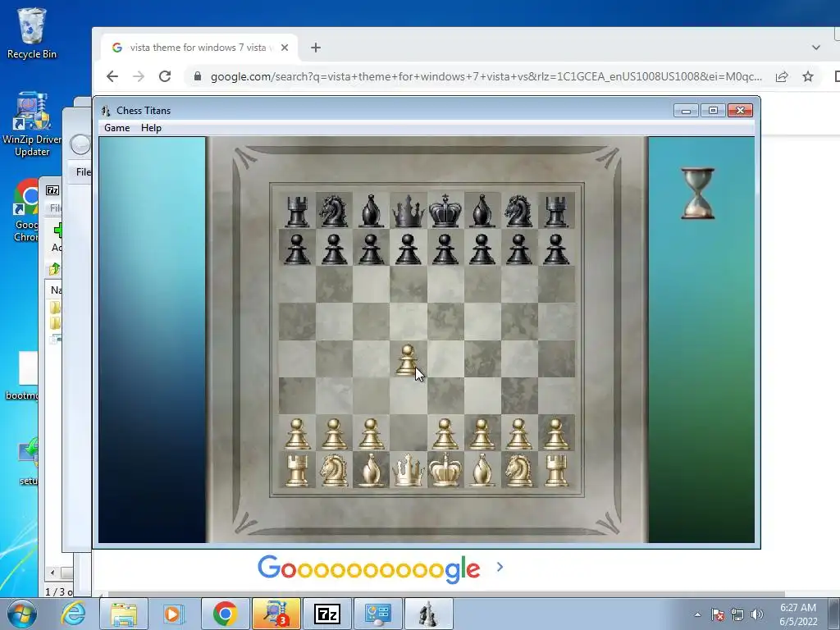Open Action Center flag icon
Viewport: 840px width, 630px height.
(x=718, y=614)
